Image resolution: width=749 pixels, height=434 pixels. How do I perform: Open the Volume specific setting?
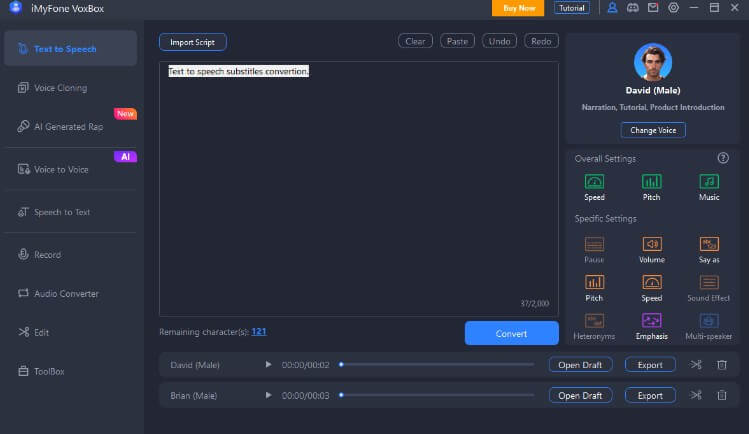[x=652, y=250]
